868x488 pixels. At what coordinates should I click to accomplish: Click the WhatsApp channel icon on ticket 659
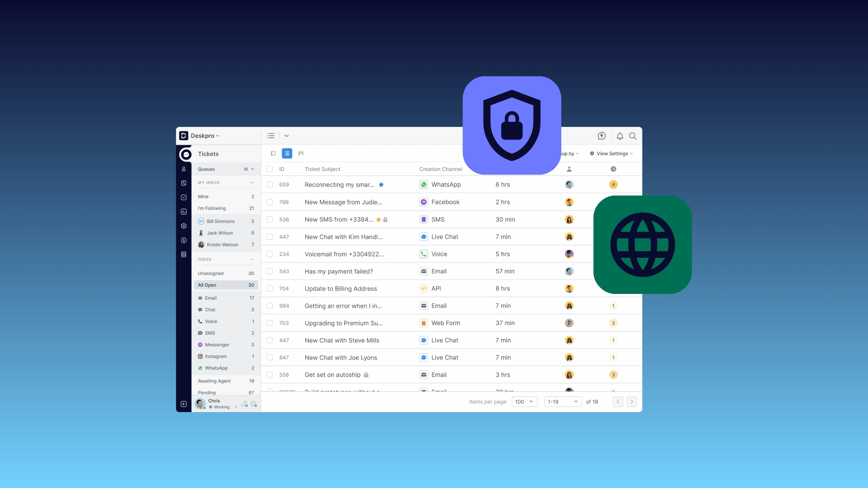[424, 185]
